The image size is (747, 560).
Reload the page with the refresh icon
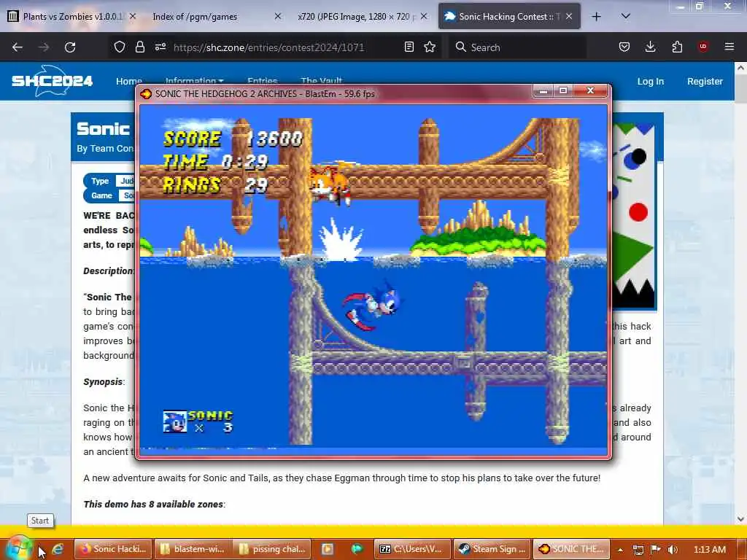[x=70, y=47]
